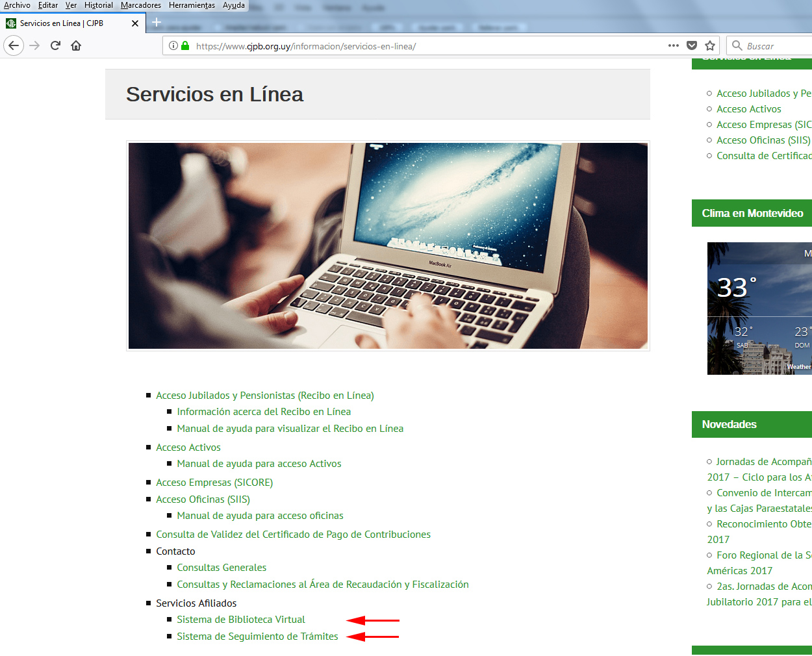Open the Herramientas menu
This screenshot has width=812, height=656.
pyautogui.click(x=192, y=5)
